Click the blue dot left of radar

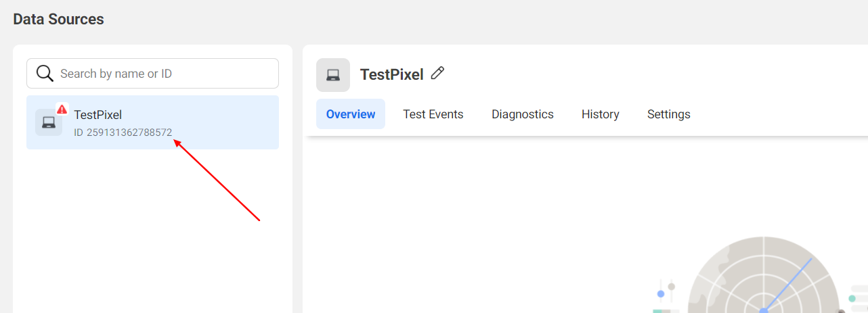pyautogui.click(x=661, y=294)
